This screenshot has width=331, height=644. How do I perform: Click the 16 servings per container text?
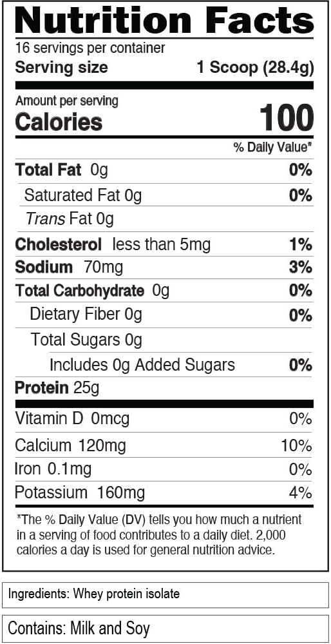coord(90,48)
